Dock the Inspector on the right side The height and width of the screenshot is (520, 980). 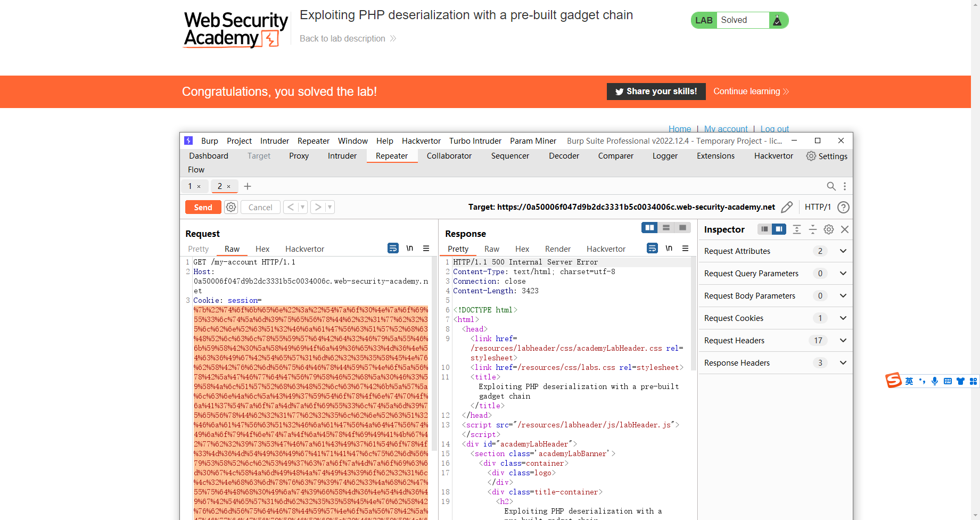779,229
